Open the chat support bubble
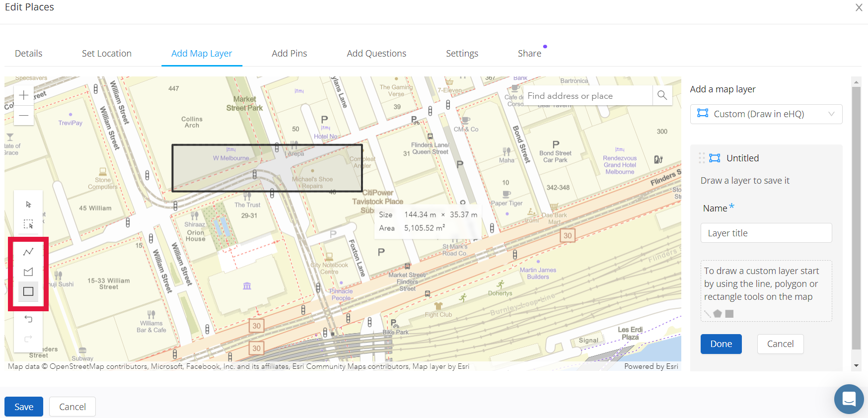Viewport: 868px width, 418px height. coord(849,399)
